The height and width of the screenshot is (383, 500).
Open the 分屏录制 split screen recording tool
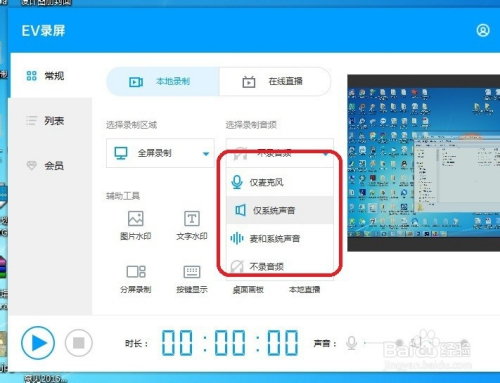136,279
